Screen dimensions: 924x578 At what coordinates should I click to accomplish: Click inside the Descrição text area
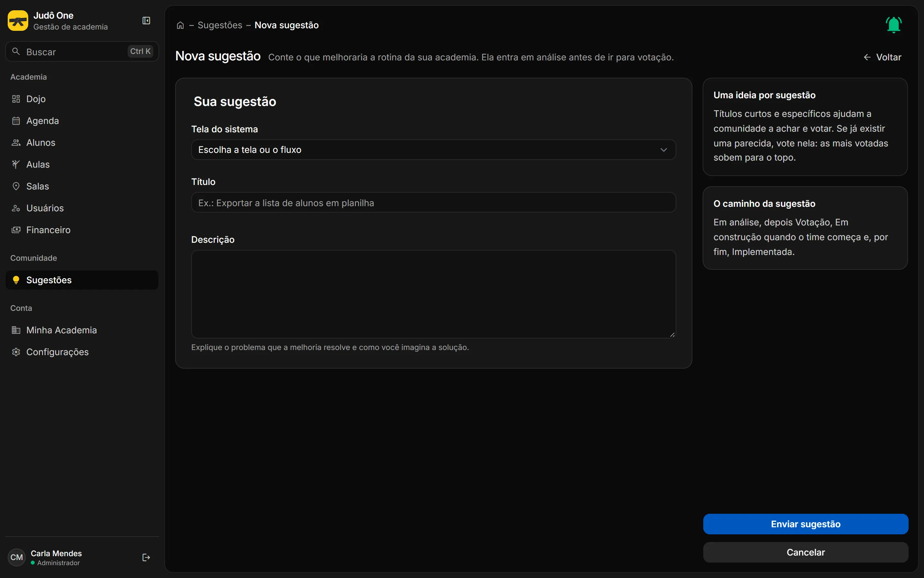(x=433, y=294)
